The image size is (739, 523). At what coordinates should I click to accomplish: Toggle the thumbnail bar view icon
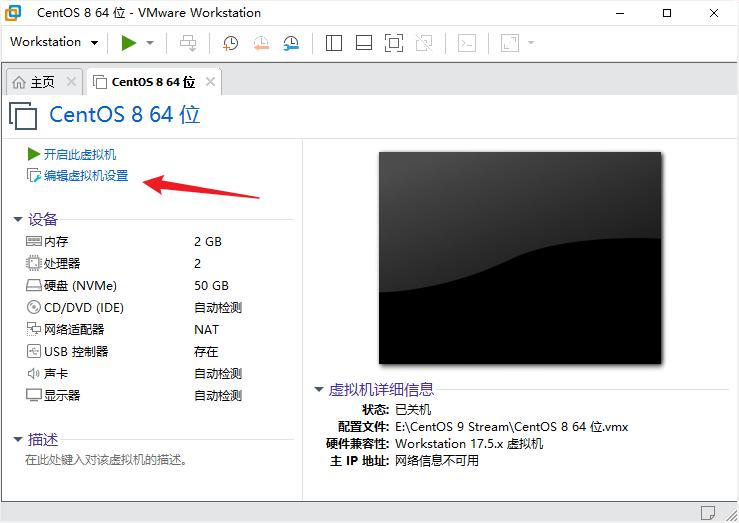pyautogui.click(x=364, y=43)
